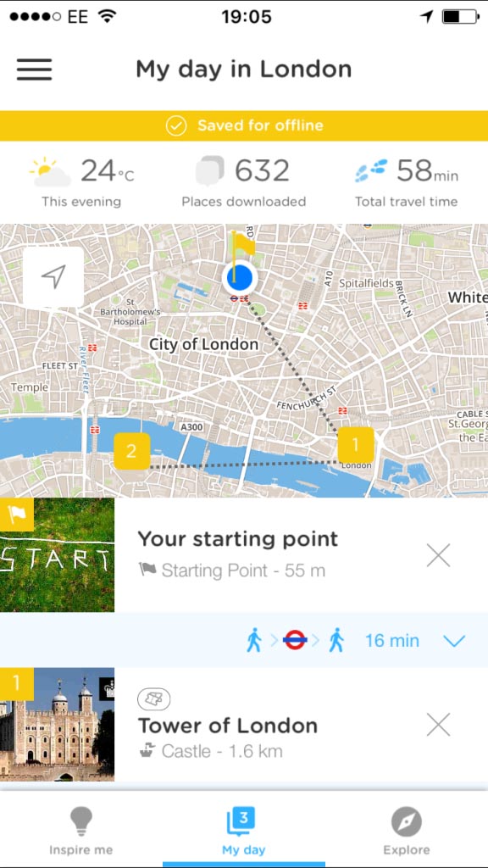
Task: Remove Your starting point from itinerary
Action: (x=439, y=555)
